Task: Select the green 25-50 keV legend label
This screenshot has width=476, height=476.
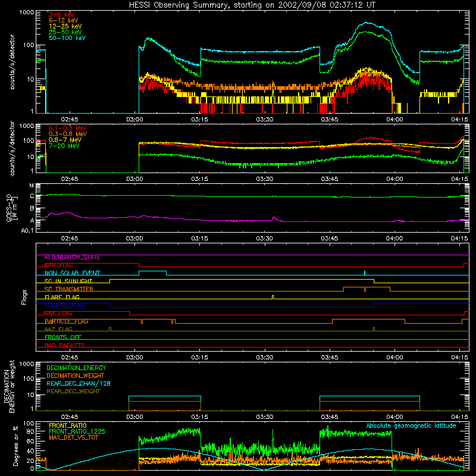Action: click(x=65, y=32)
